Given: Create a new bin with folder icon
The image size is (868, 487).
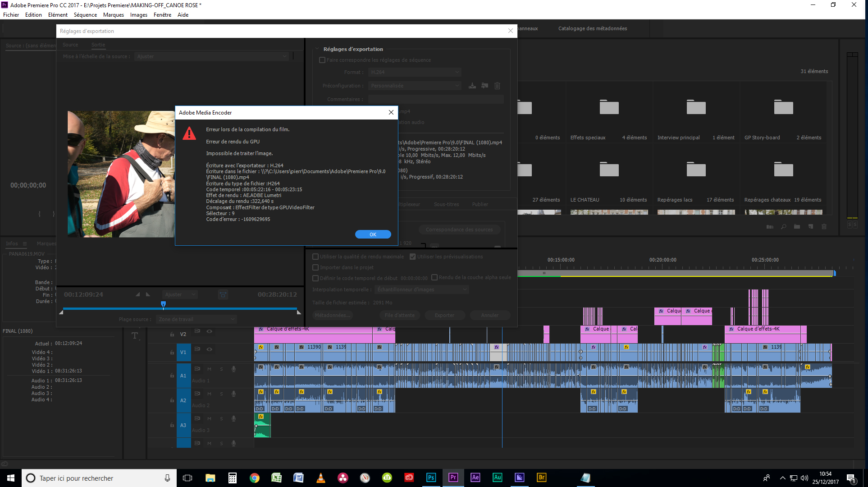Looking at the screenshot, I should click(797, 226).
